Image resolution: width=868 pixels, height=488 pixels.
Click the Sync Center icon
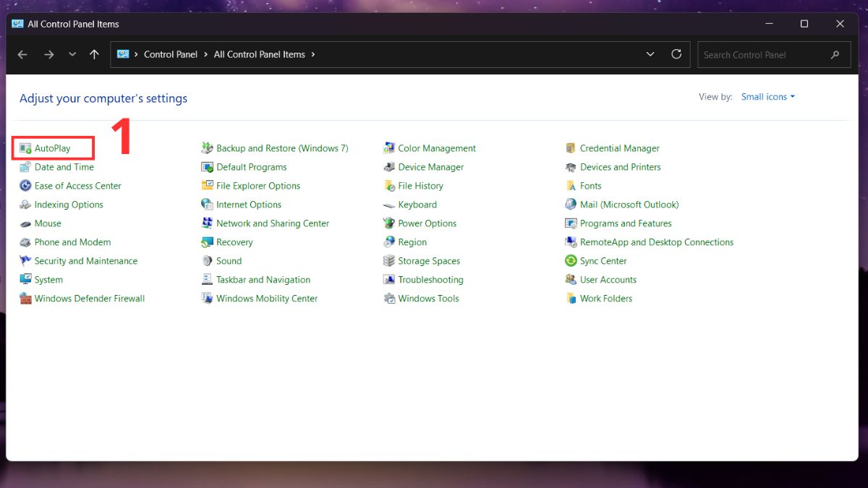571,261
